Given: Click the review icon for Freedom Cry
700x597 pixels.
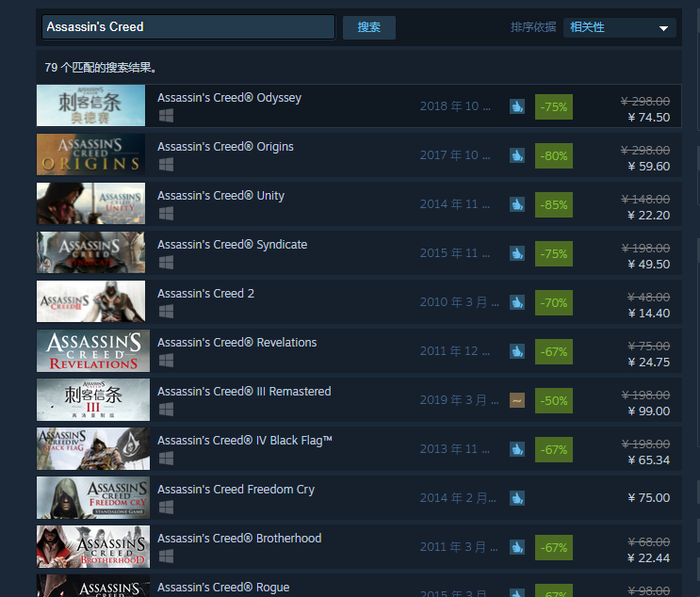Looking at the screenshot, I should pos(517,498).
